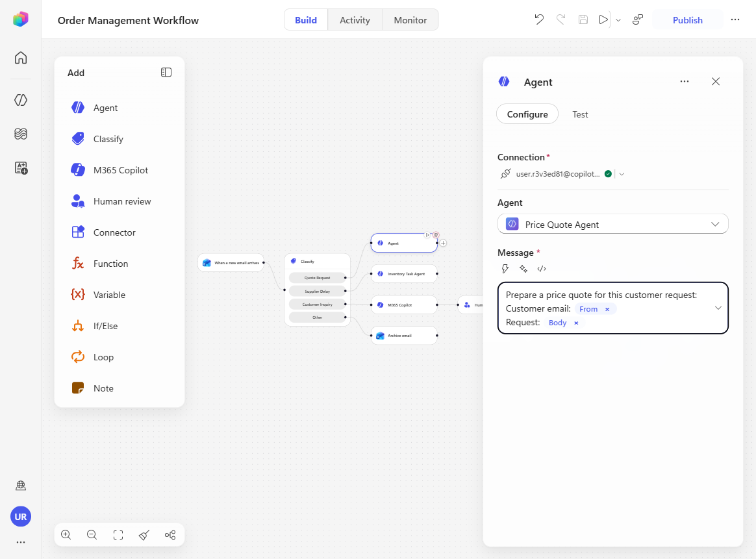Open sidebar more options ellipsis
Screen dimensions: 756x559
[x=21, y=542]
